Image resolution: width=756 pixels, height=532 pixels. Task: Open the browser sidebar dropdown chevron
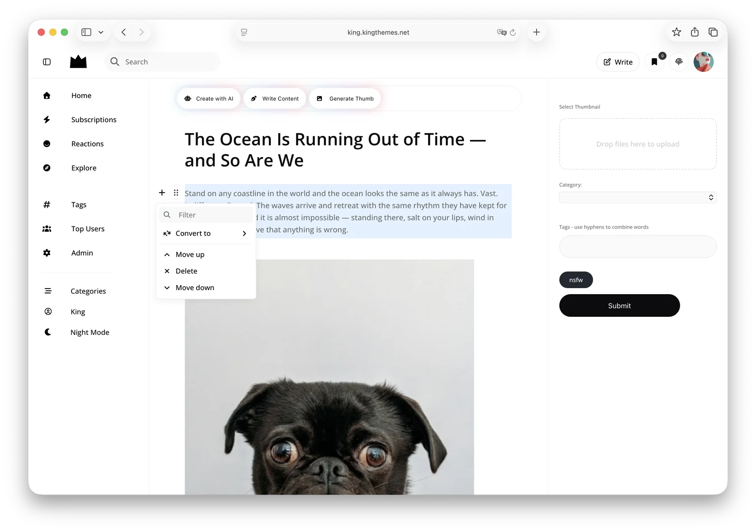(101, 33)
